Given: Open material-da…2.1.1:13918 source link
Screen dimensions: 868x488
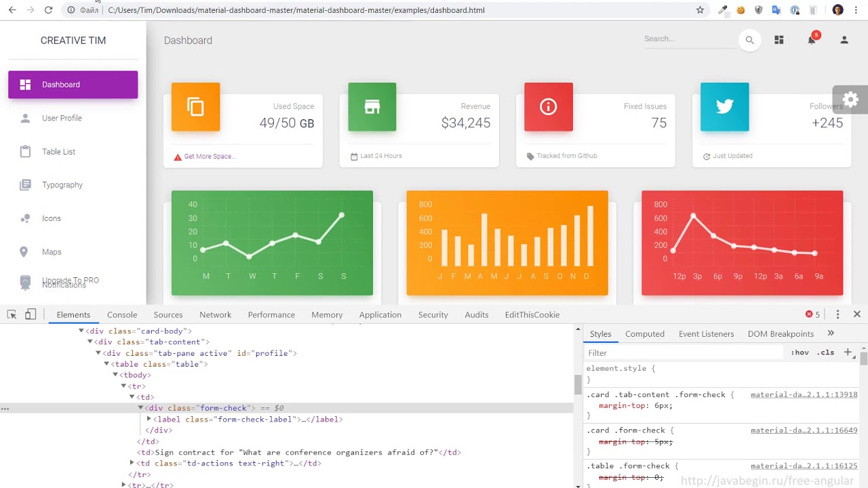Looking at the screenshot, I should click(x=804, y=394).
